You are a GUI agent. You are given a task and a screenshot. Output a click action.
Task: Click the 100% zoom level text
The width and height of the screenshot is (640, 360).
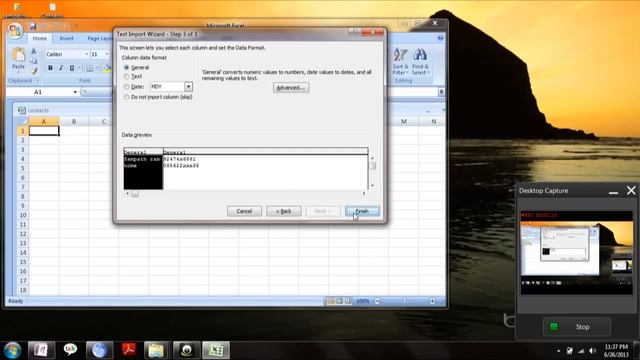point(362,301)
